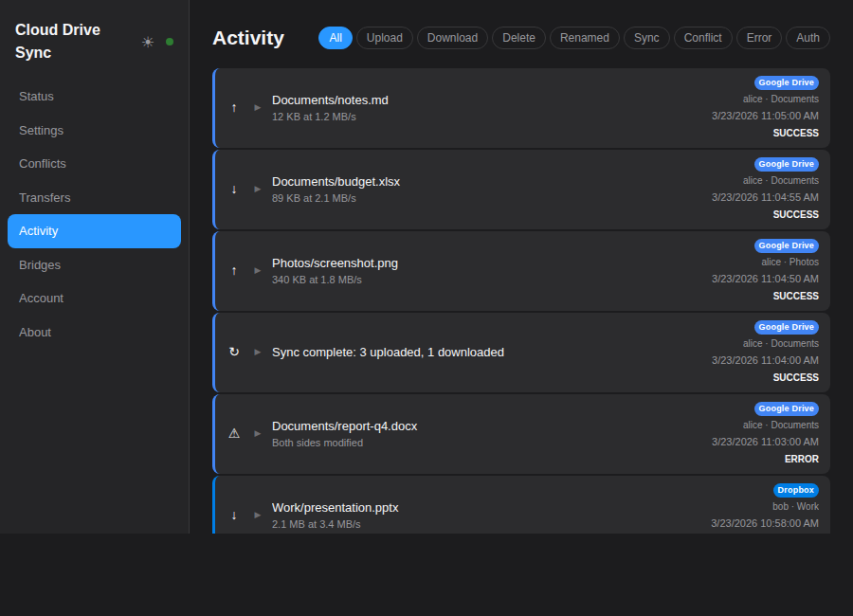Expand the Sync complete entry details
Image resolution: width=853 pixels, height=616 pixels.
[257, 353]
